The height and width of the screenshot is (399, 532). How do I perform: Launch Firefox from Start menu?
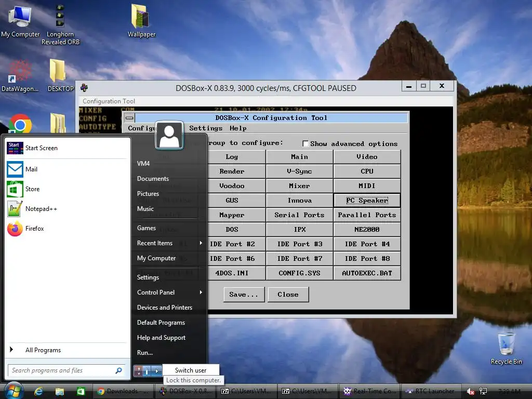coord(34,229)
